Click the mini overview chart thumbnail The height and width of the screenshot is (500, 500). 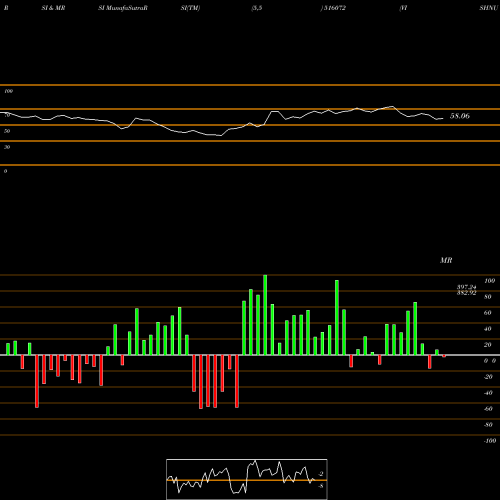point(247,479)
